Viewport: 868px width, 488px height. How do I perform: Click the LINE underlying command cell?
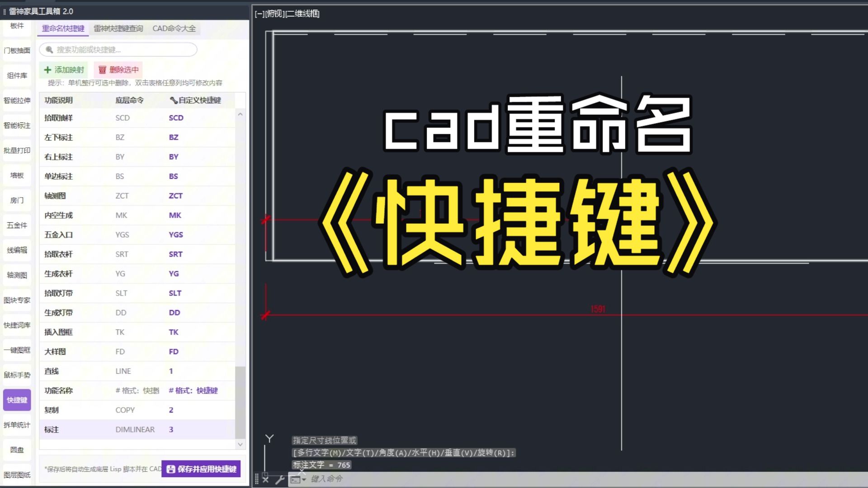(x=123, y=371)
